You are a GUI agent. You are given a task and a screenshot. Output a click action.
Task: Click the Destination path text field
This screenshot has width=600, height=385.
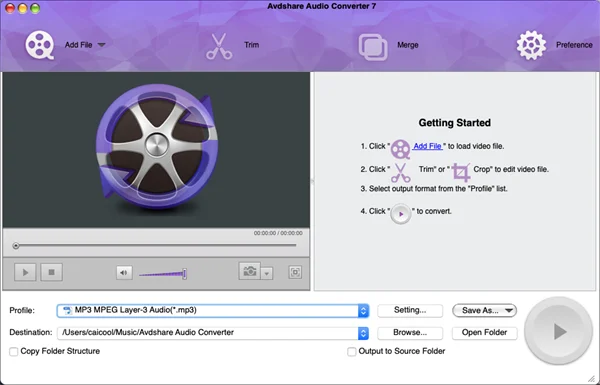coord(208,333)
